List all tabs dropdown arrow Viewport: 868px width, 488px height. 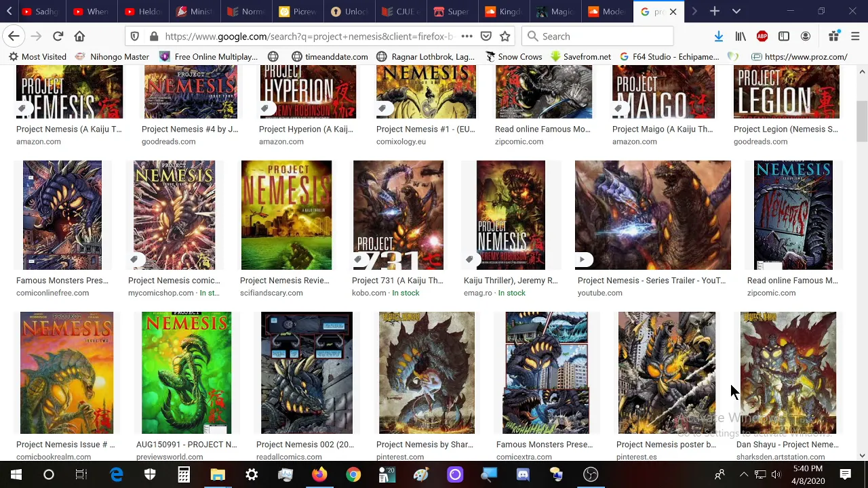click(x=736, y=12)
